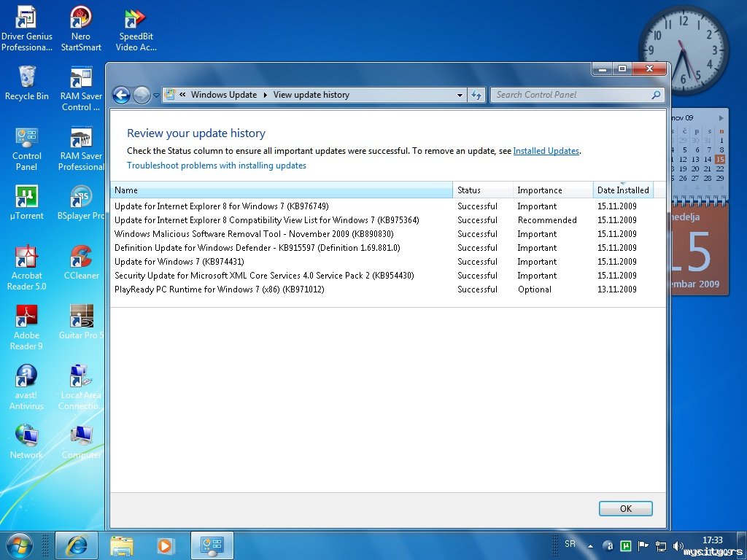Expand the address bar history dropdown arrow
Screen dimensions: 747x560
point(460,95)
